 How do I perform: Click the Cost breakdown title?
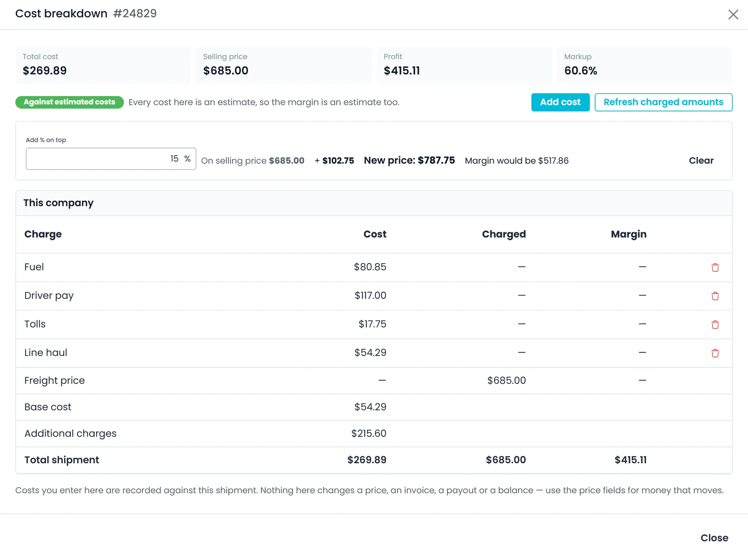point(62,14)
